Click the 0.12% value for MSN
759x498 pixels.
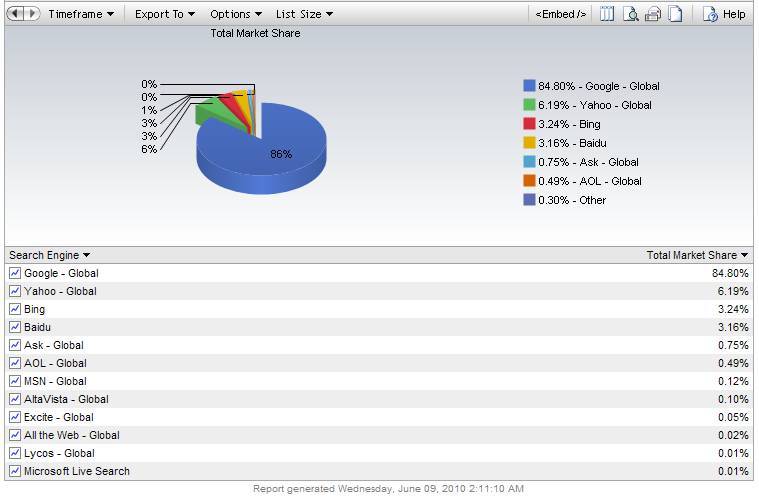(733, 381)
